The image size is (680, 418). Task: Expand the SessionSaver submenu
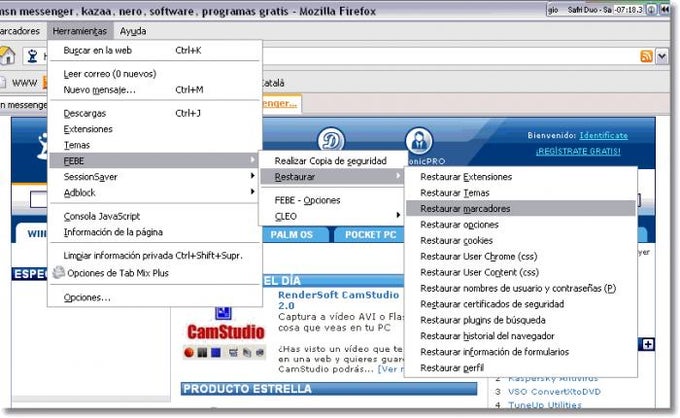155,177
